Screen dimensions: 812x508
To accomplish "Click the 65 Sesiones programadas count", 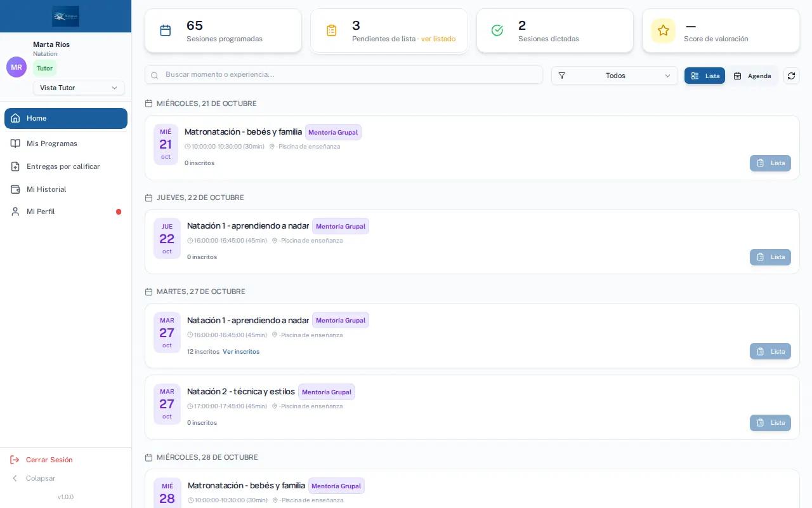I will (x=195, y=25).
